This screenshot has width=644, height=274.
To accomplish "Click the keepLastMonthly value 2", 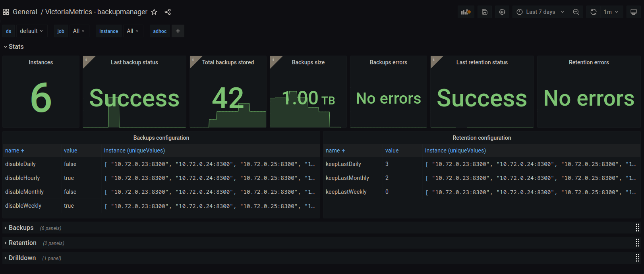I will pyautogui.click(x=387, y=178).
